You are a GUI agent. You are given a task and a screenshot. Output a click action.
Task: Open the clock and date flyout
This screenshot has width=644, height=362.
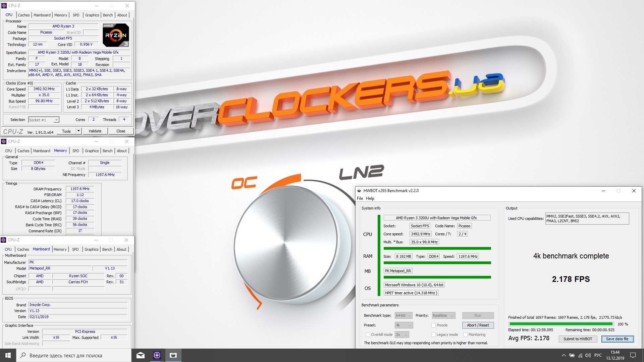pyautogui.click(x=615, y=355)
